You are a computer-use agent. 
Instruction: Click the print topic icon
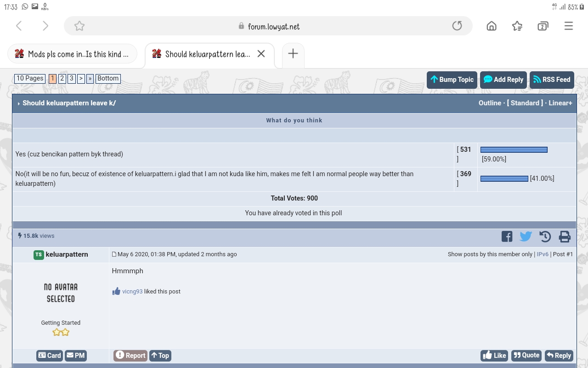pos(565,236)
